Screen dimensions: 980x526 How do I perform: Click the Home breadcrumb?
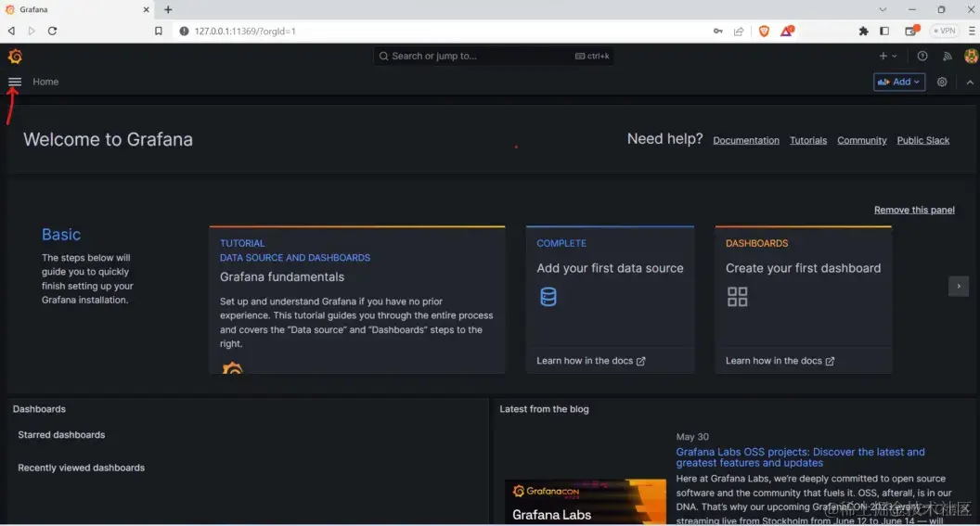tap(45, 82)
